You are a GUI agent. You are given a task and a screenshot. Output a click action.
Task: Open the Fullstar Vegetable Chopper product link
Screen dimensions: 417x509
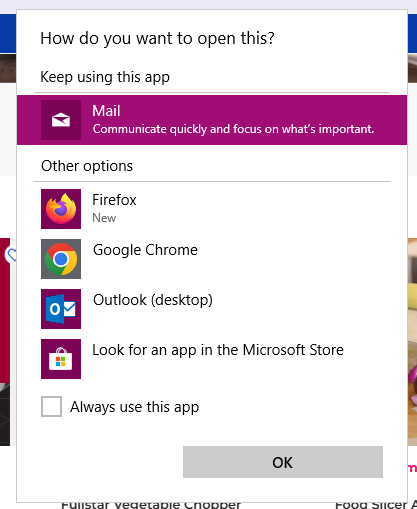click(x=151, y=505)
